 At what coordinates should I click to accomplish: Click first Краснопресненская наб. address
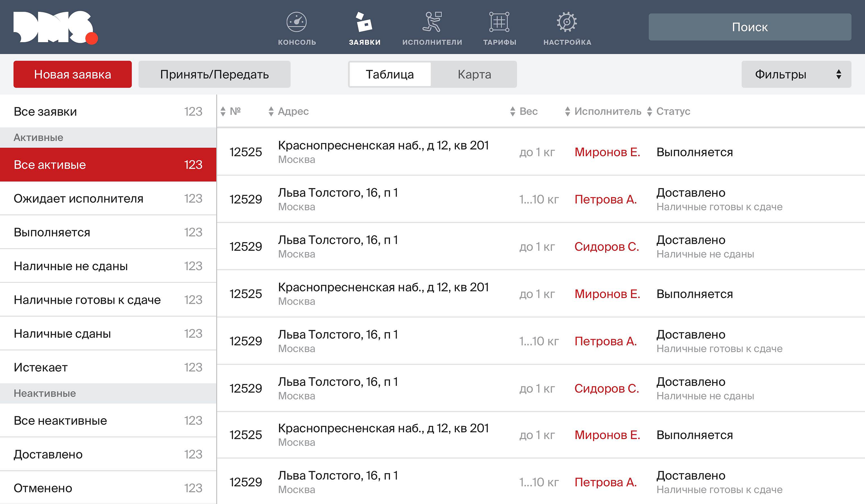[383, 146]
